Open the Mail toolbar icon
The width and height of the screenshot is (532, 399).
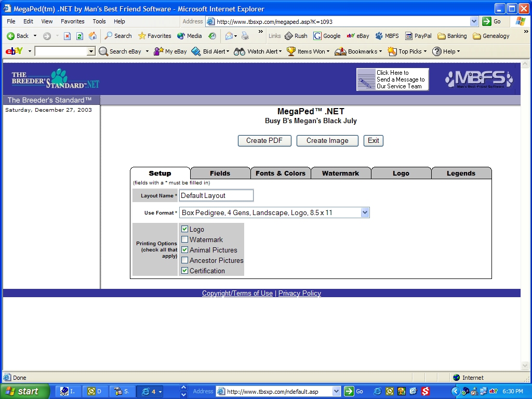click(x=229, y=36)
